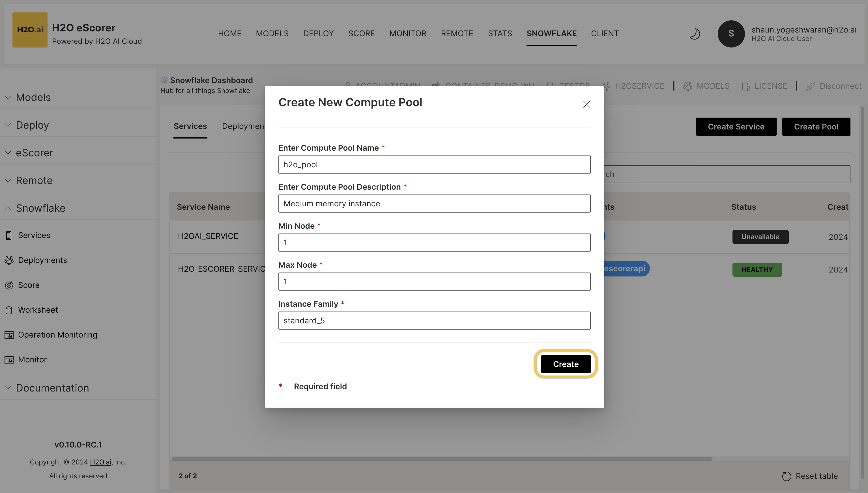Collapse the Snowflake sidebar section
The height and width of the screenshot is (493, 868).
coord(40,208)
